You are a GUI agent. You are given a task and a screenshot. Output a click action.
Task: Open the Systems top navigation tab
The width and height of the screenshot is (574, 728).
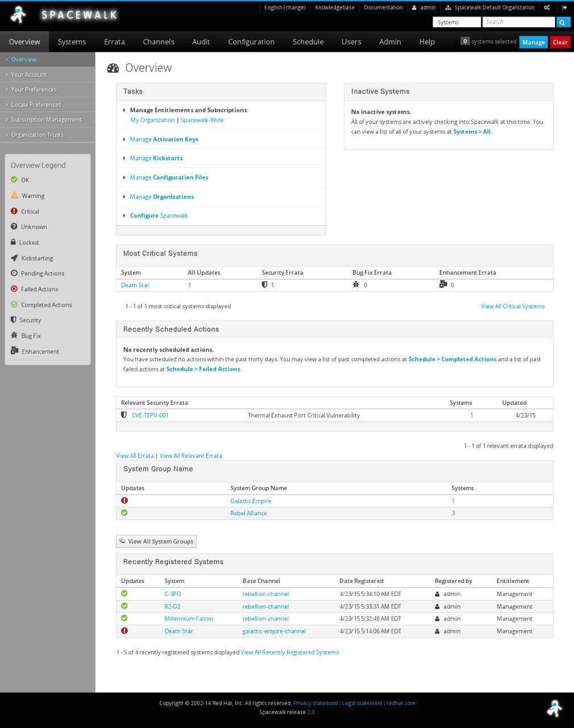(72, 42)
